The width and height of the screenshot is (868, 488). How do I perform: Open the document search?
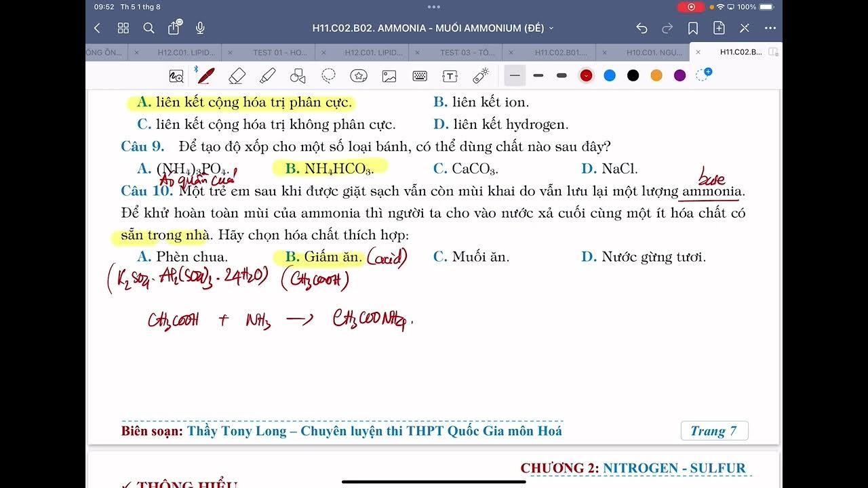pos(149,28)
